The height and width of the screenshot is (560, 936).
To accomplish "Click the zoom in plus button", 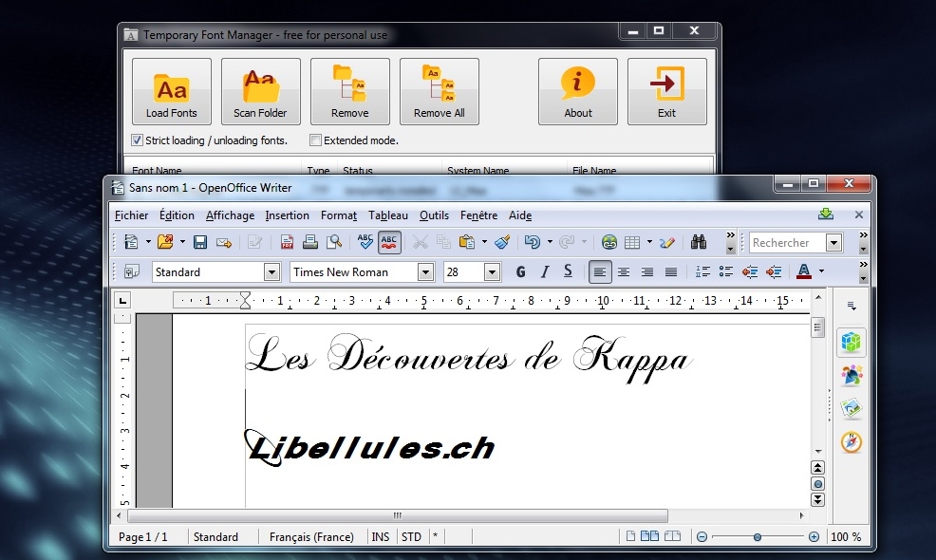I will [x=814, y=536].
